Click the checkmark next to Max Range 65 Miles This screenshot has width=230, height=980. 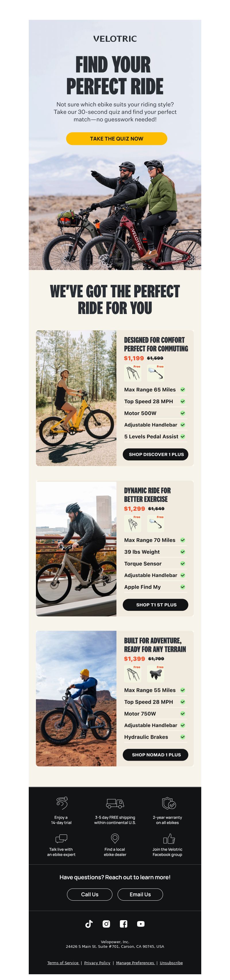pyautogui.click(x=183, y=390)
